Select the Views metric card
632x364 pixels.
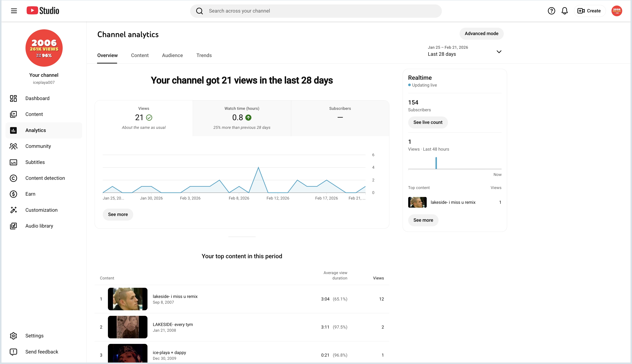tap(144, 118)
